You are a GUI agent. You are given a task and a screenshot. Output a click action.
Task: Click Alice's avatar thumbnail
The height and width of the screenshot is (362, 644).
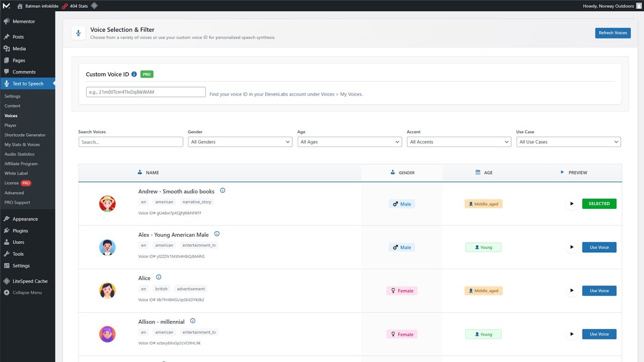point(107,291)
